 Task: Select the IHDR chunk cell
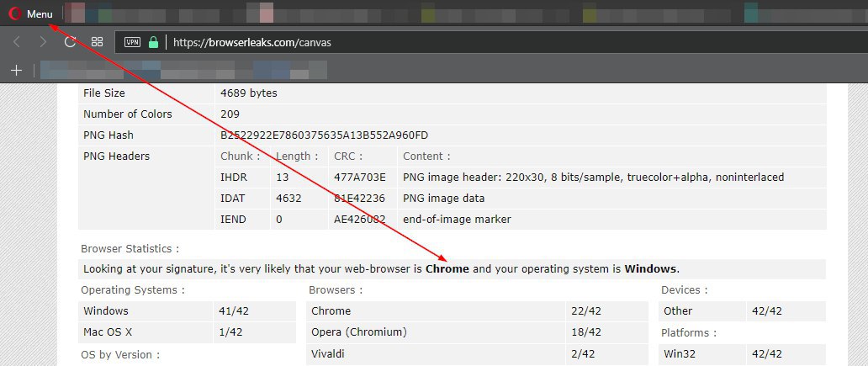tap(234, 178)
